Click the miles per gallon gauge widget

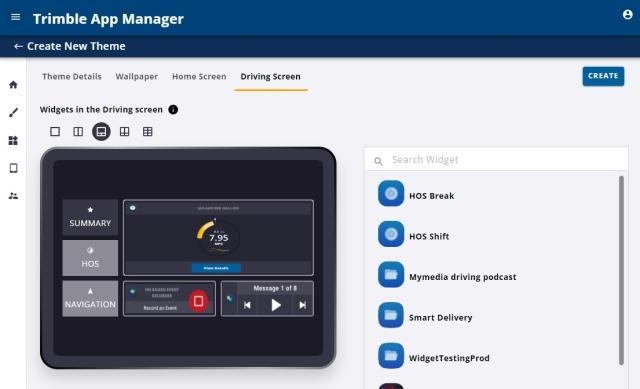click(x=218, y=238)
